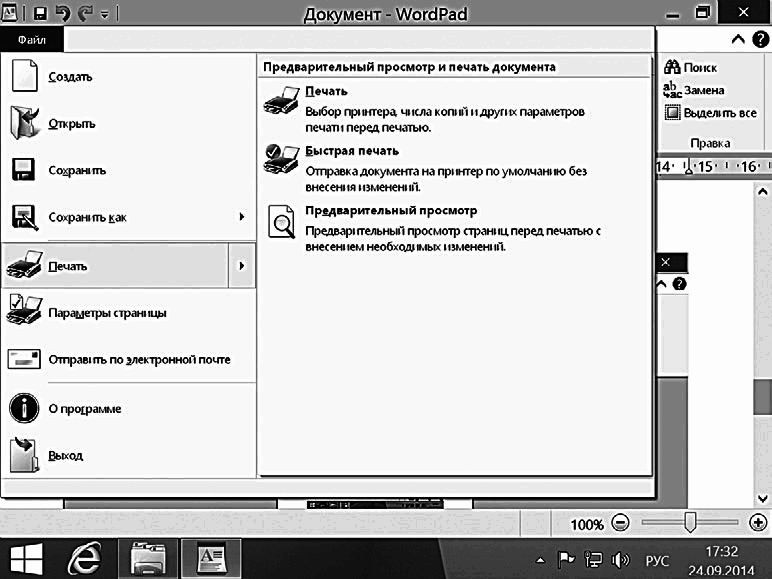The width and height of the screenshot is (772, 579).
Task: Click the vertical scrollbar down arrow
Action: (763, 498)
